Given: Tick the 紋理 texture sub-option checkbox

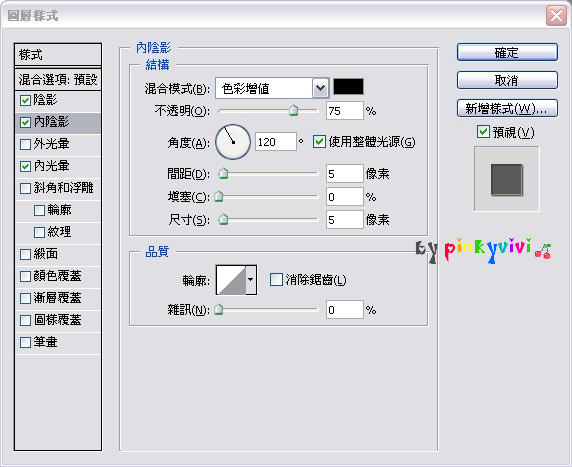Looking at the screenshot, I should [x=39, y=232].
